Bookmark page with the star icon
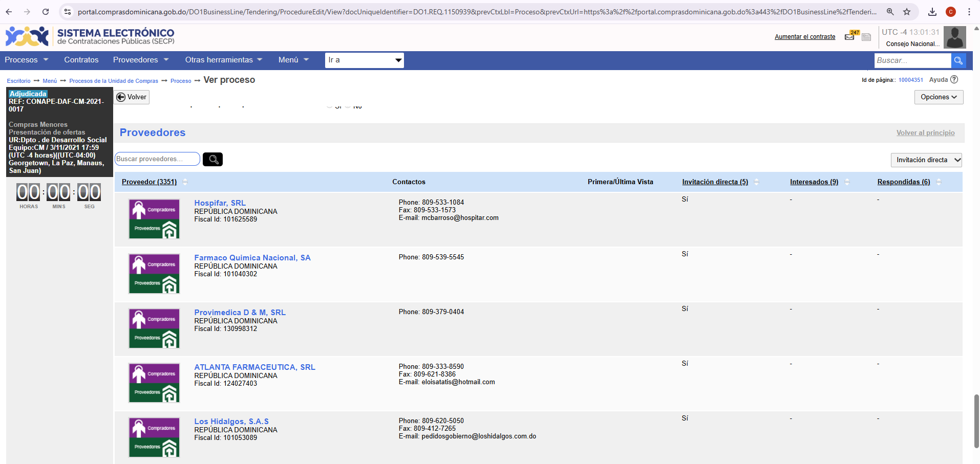The height and width of the screenshot is (464, 980). coord(907,12)
